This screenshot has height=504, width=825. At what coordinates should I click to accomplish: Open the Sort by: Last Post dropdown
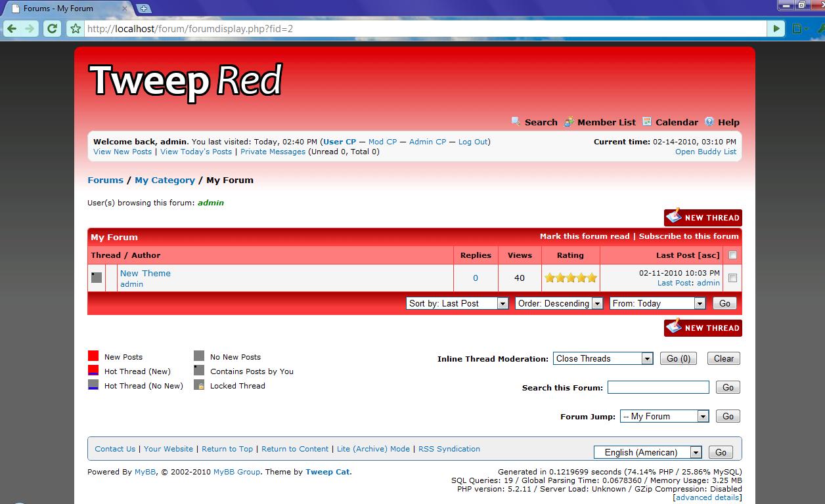(x=457, y=303)
